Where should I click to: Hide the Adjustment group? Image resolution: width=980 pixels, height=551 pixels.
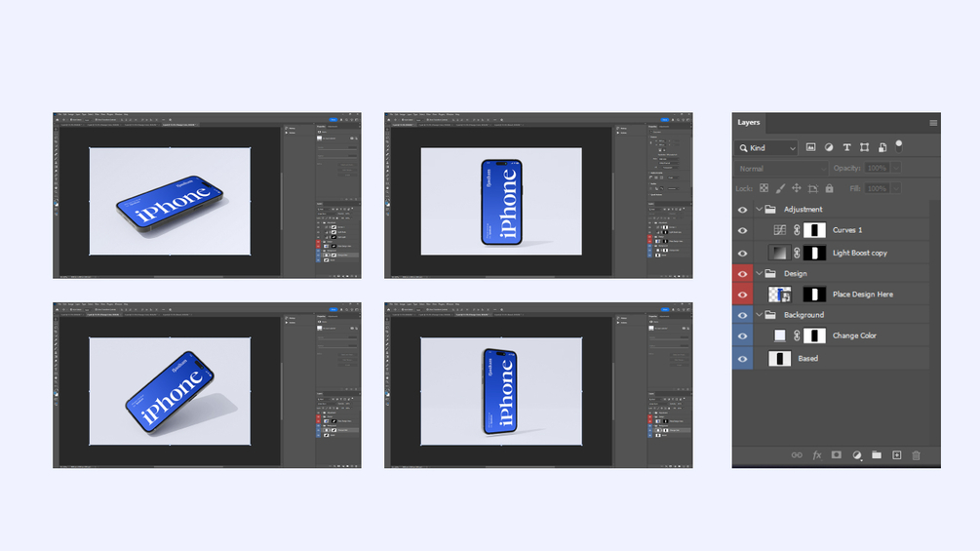(742, 210)
